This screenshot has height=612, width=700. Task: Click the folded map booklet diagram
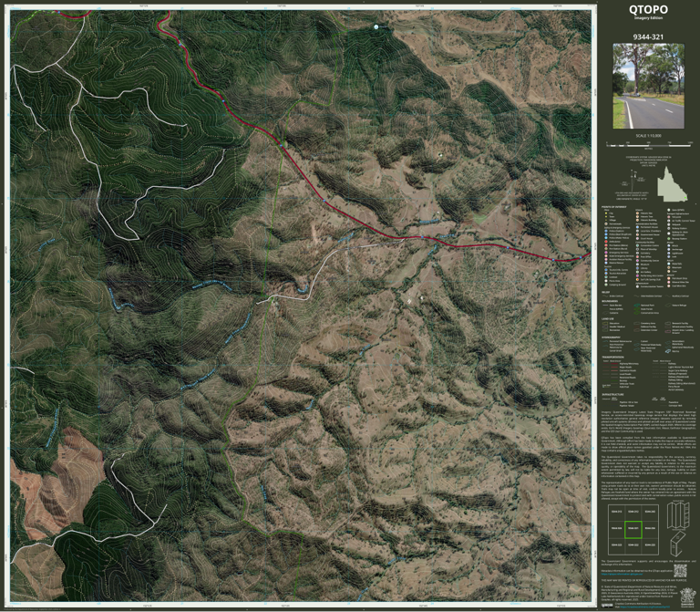(678, 544)
